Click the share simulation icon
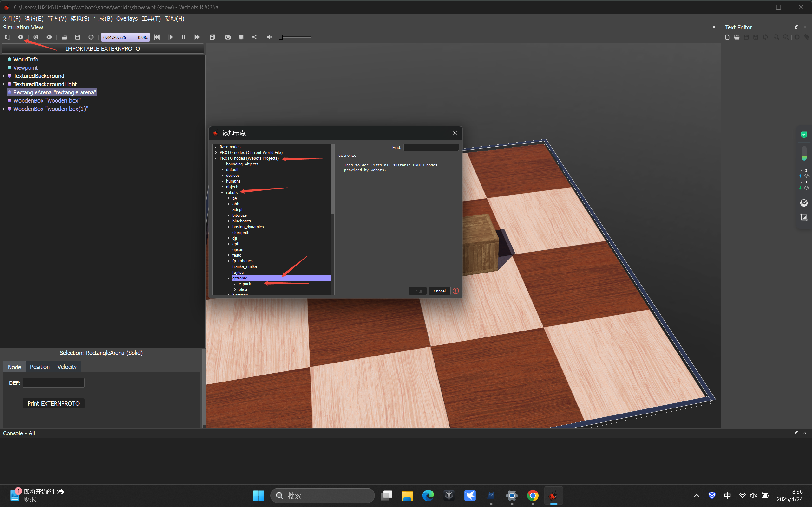This screenshot has height=507, width=812. click(254, 37)
